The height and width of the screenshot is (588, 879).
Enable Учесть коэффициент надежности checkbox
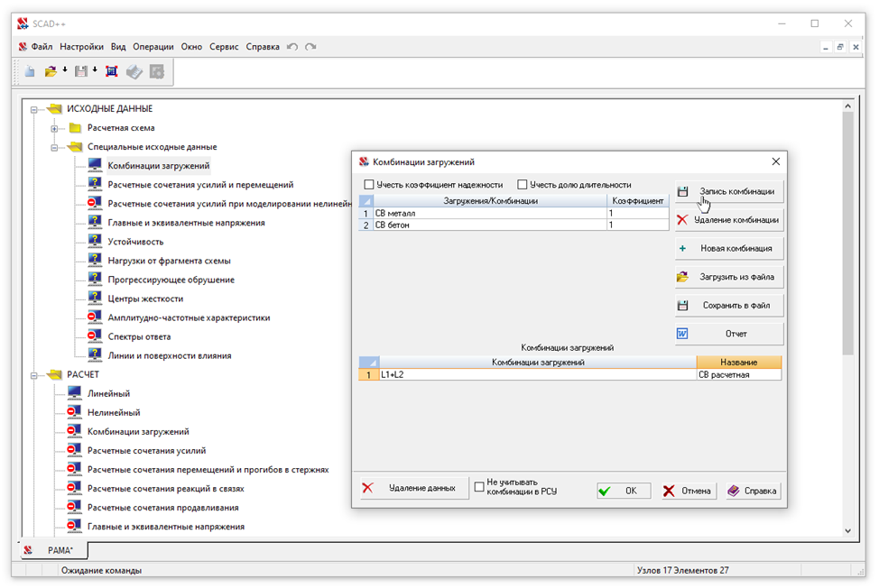click(369, 184)
